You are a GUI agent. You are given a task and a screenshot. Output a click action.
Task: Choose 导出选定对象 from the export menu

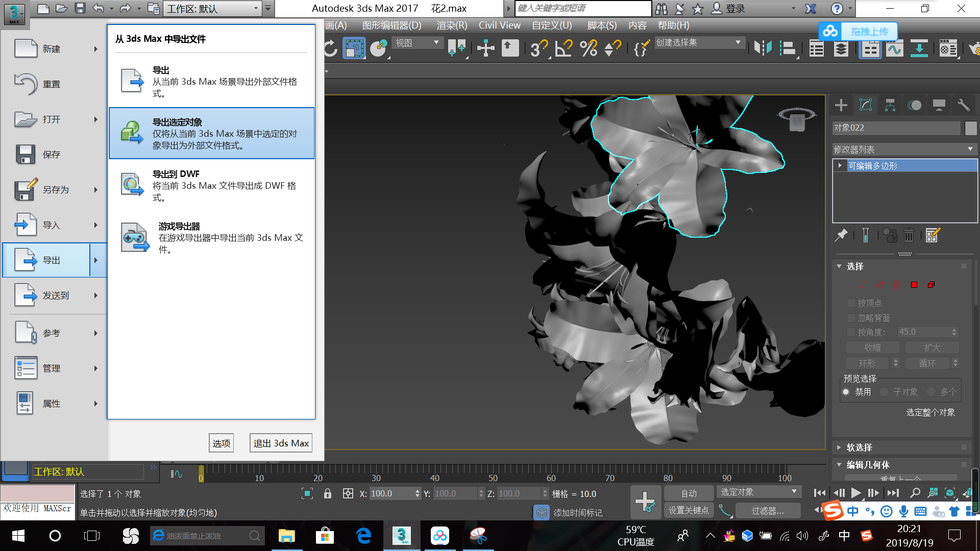click(x=211, y=133)
